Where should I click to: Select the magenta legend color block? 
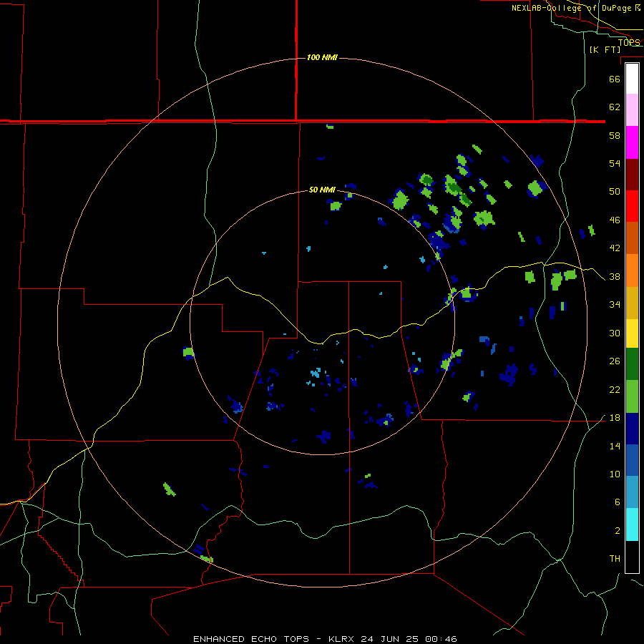tap(632, 142)
